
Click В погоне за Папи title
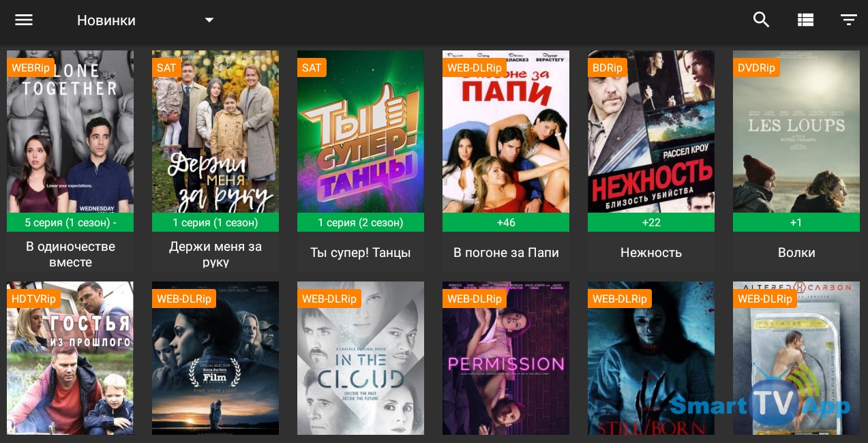pos(506,253)
